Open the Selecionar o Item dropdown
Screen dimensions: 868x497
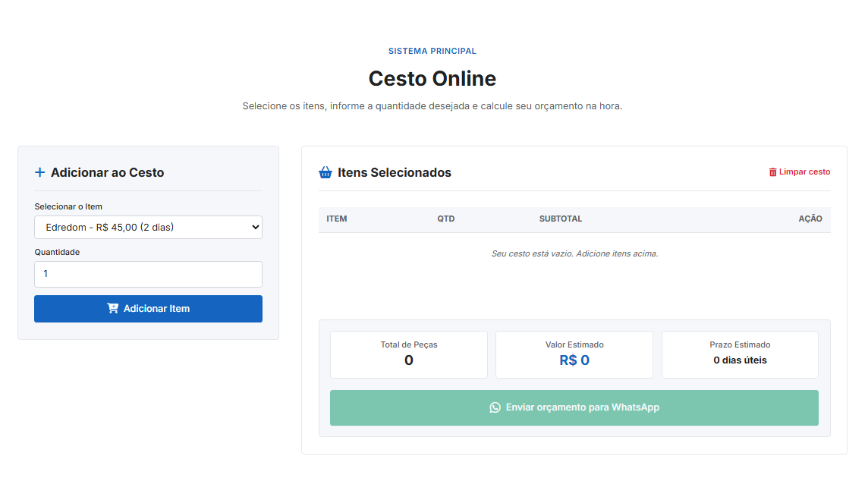(149, 228)
